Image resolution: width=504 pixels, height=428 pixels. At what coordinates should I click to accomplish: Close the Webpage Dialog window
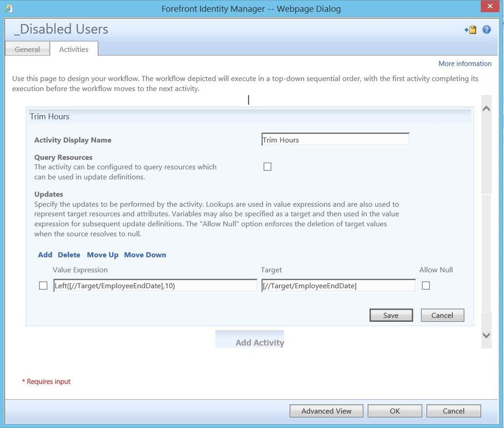(x=490, y=6)
